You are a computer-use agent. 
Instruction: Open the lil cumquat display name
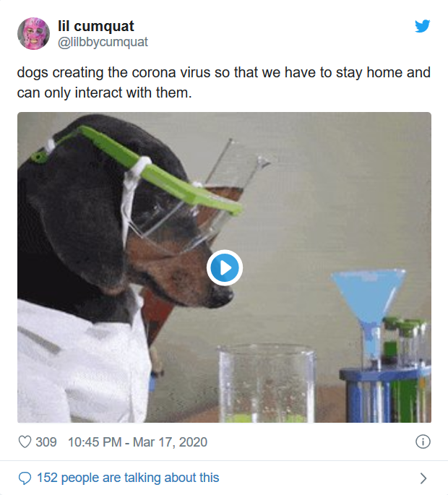(x=95, y=26)
